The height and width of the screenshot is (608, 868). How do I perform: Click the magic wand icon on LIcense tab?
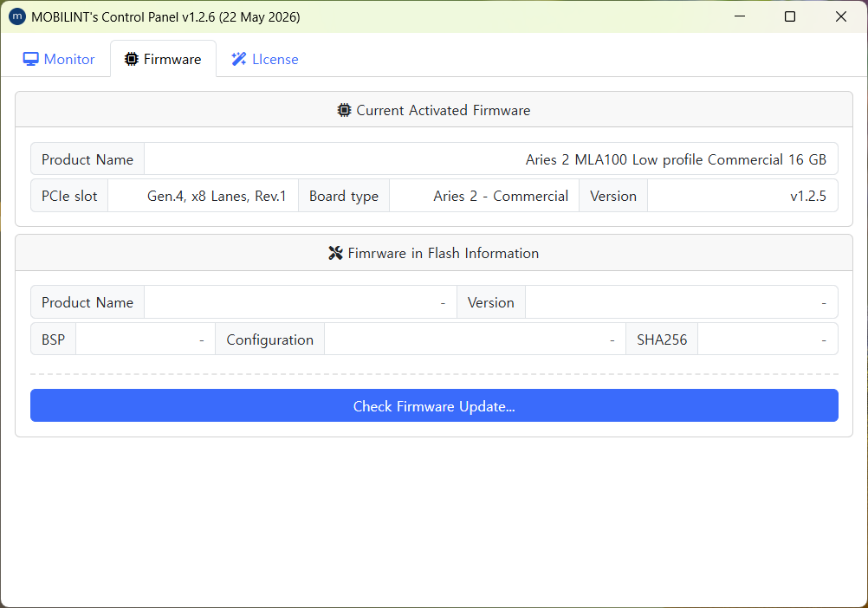(238, 59)
